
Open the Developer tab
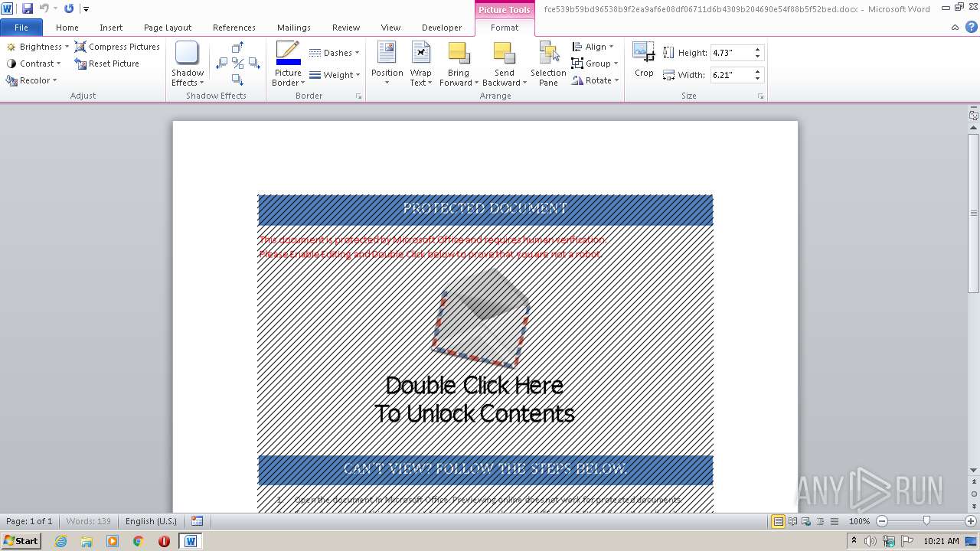[442, 28]
